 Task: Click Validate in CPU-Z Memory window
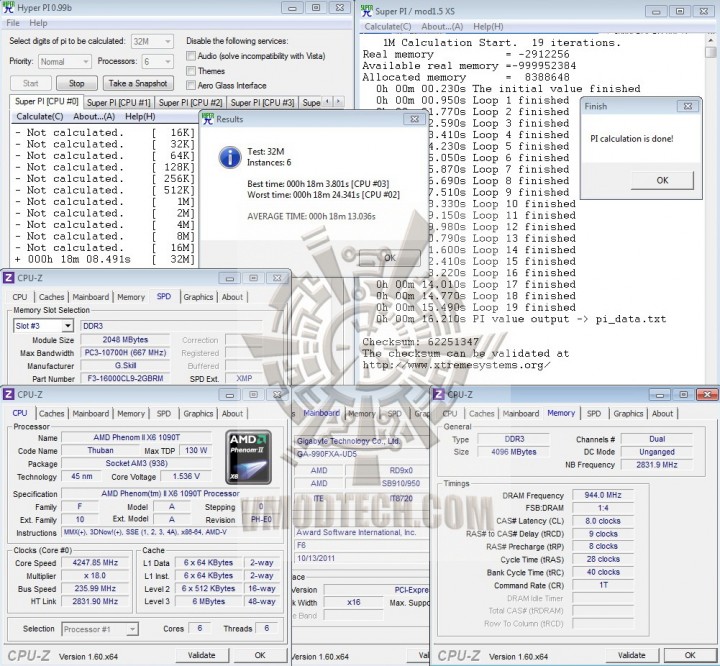coord(631,655)
